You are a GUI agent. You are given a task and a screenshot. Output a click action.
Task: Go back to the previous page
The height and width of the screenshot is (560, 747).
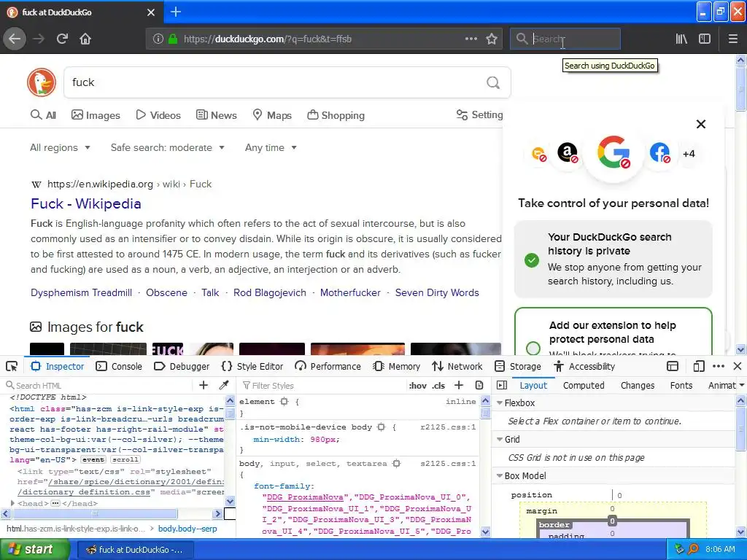point(15,39)
